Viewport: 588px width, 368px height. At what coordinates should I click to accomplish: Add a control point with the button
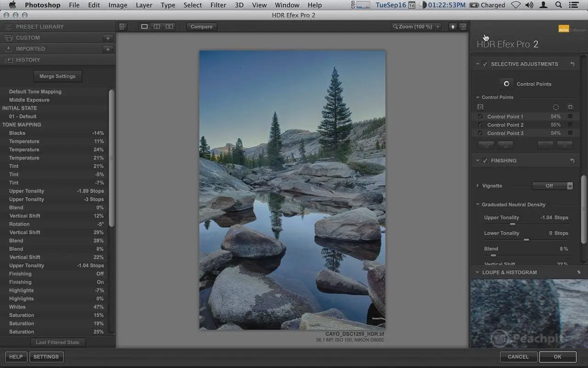(x=506, y=84)
